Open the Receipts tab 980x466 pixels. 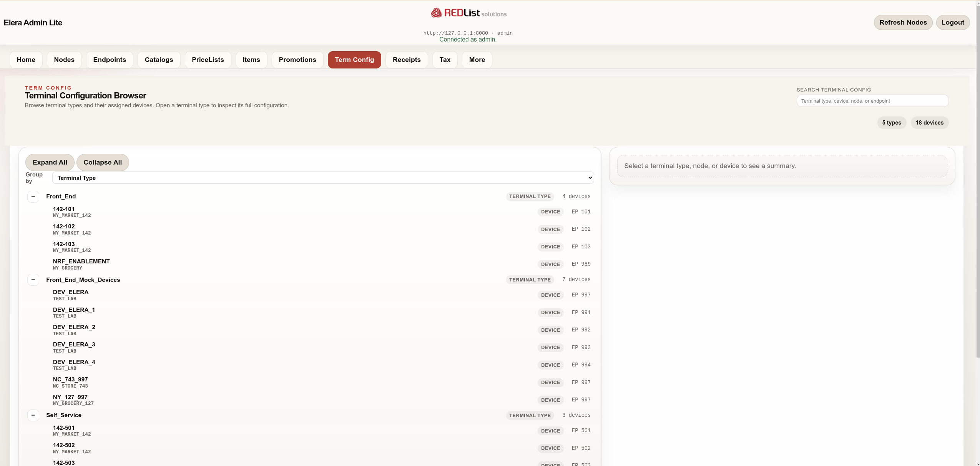point(407,60)
